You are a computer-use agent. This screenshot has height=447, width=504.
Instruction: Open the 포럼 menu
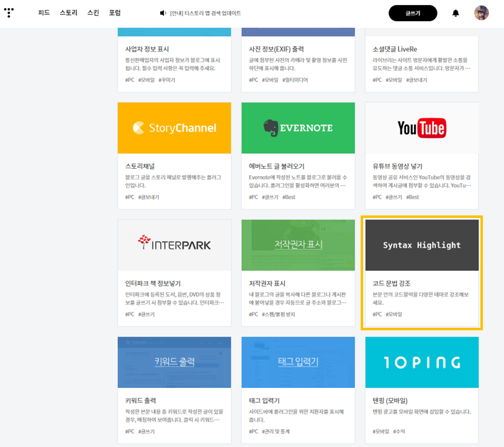pos(115,13)
